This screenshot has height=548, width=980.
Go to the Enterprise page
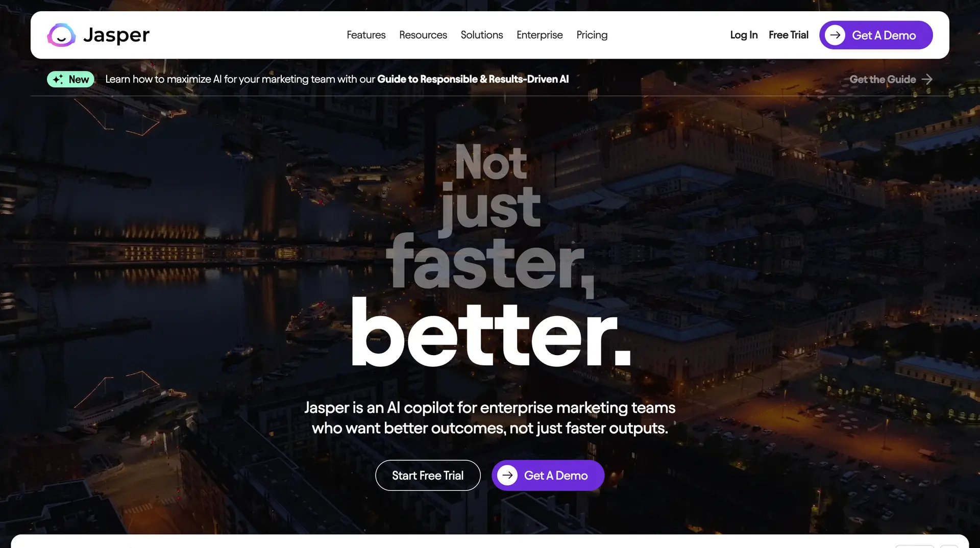[540, 35]
